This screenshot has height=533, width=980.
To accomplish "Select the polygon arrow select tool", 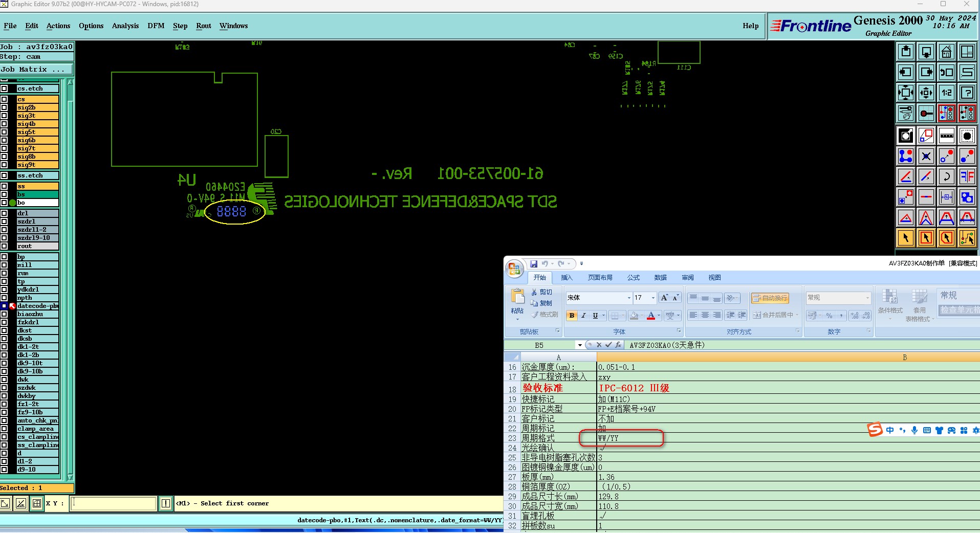I will click(x=947, y=238).
